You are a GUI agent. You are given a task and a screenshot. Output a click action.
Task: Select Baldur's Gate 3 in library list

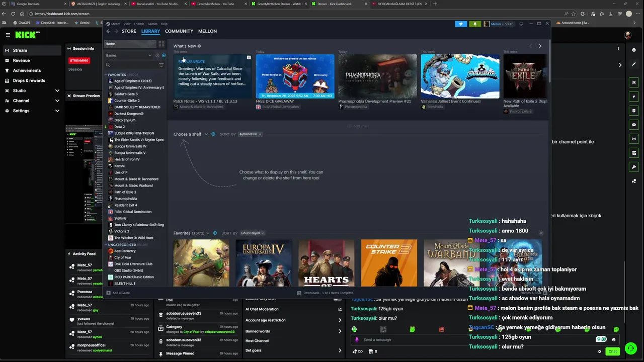(126, 94)
